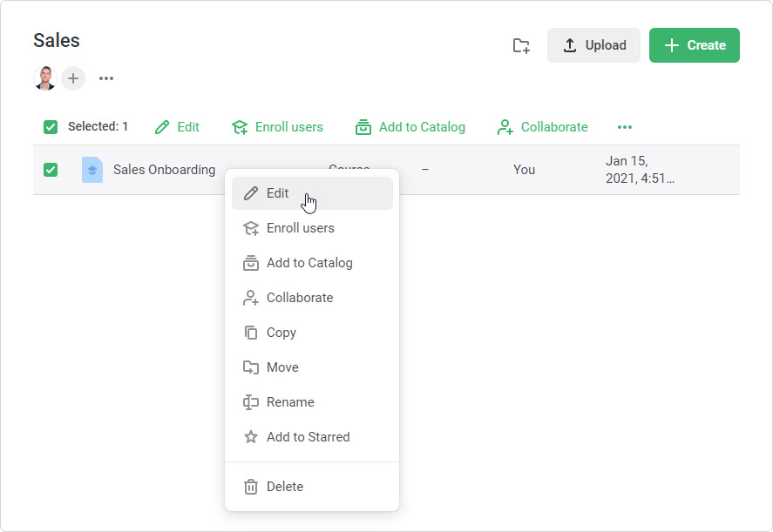Click the Upload button
Screen dimensions: 773x532
coord(593,45)
